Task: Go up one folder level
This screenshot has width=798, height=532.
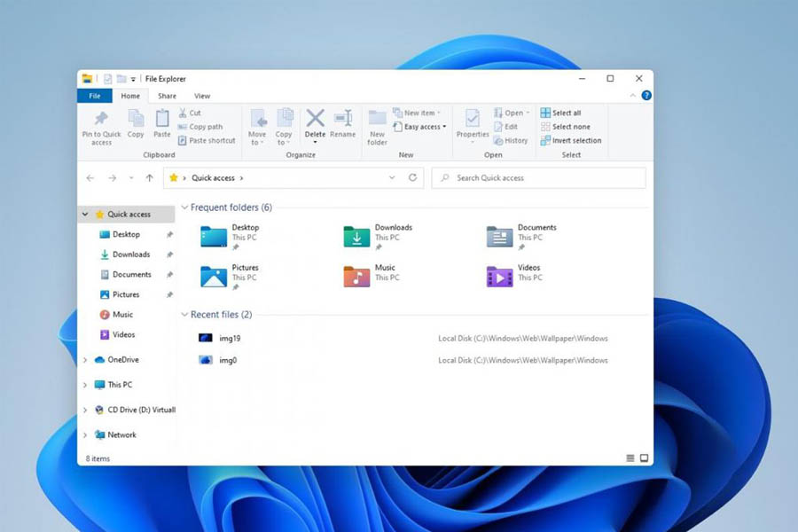Action: [x=149, y=177]
